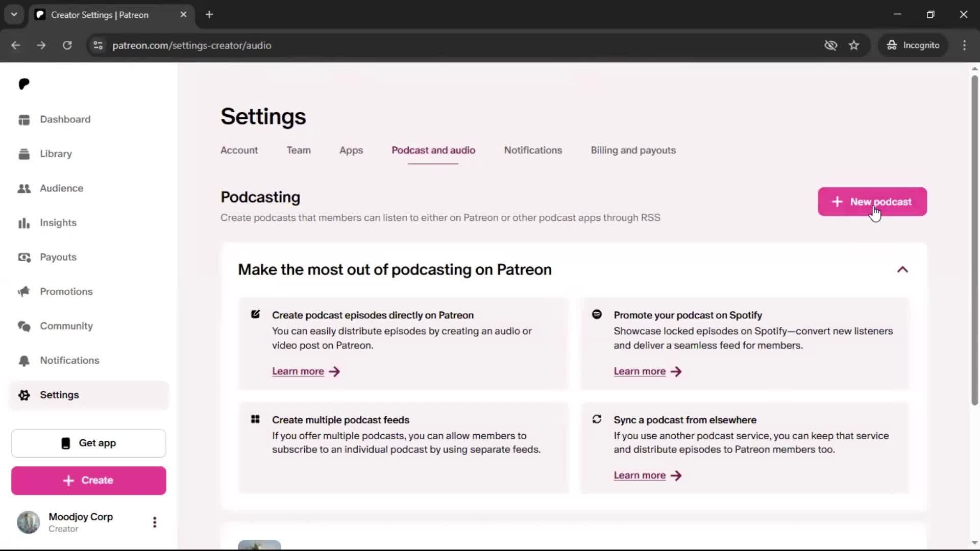980x551 pixels.
Task: Go to Audience section
Action: [x=61, y=188]
